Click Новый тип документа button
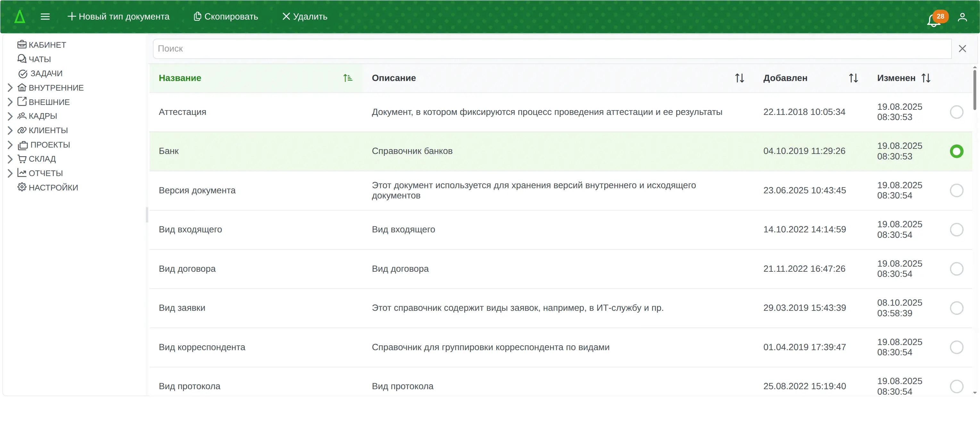The height and width of the screenshot is (426, 980). point(118,16)
